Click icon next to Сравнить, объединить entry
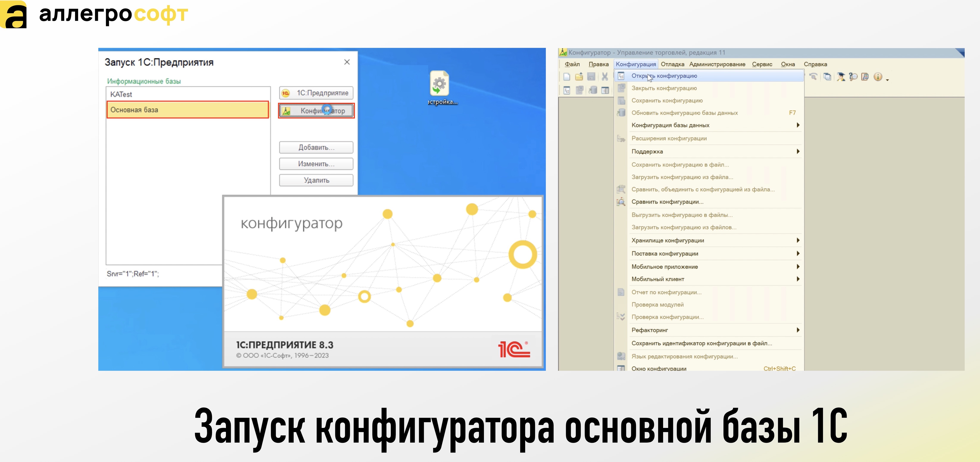This screenshot has height=462, width=980. 621,189
